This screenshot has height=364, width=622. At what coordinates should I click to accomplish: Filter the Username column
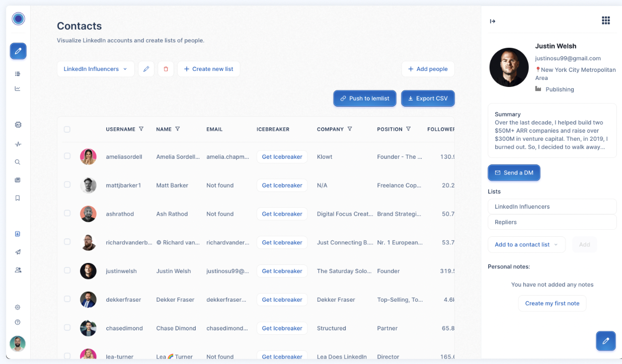(x=141, y=129)
